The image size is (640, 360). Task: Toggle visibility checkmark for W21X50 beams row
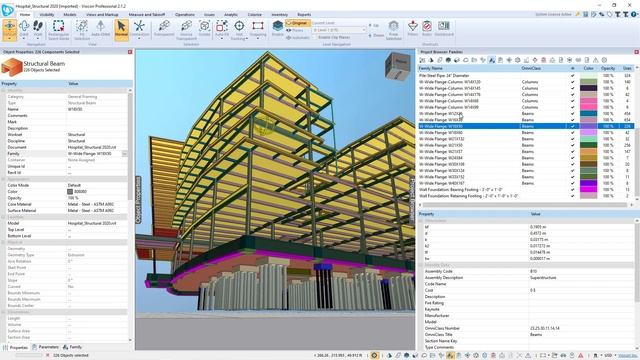point(572,145)
